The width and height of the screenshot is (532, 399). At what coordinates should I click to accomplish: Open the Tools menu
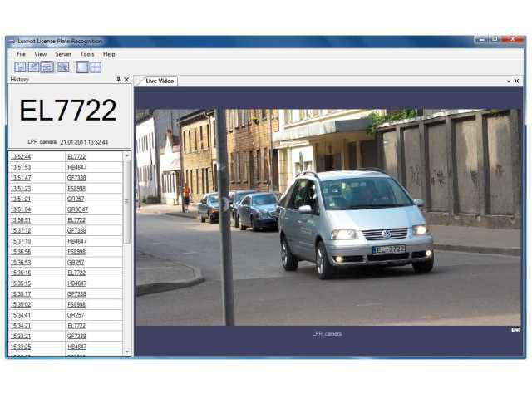[86, 54]
